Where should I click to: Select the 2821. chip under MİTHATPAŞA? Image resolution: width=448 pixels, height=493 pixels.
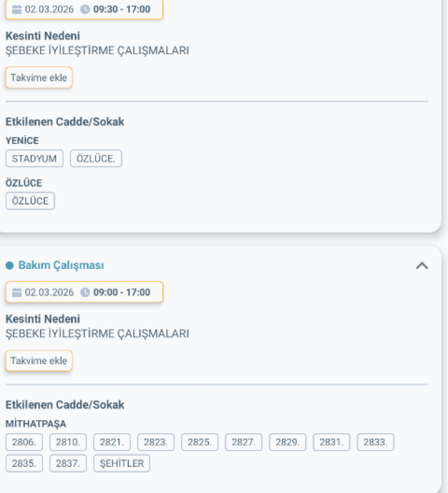click(112, 442)
